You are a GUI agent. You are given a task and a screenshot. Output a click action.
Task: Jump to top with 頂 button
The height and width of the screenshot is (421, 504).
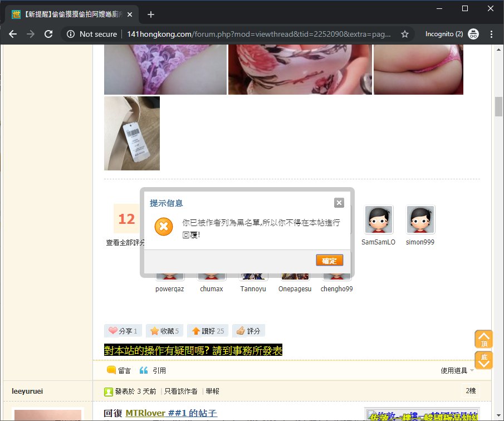coord(483,339)
